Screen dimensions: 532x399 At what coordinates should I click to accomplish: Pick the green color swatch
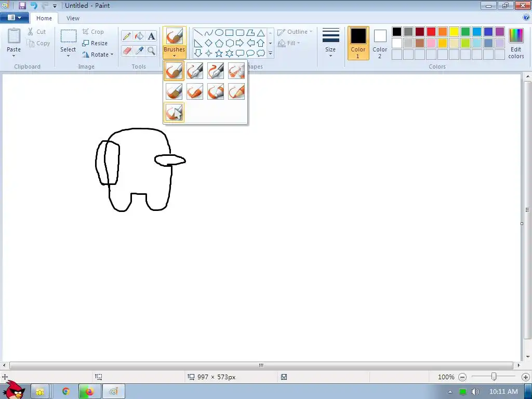click(465, 32)
